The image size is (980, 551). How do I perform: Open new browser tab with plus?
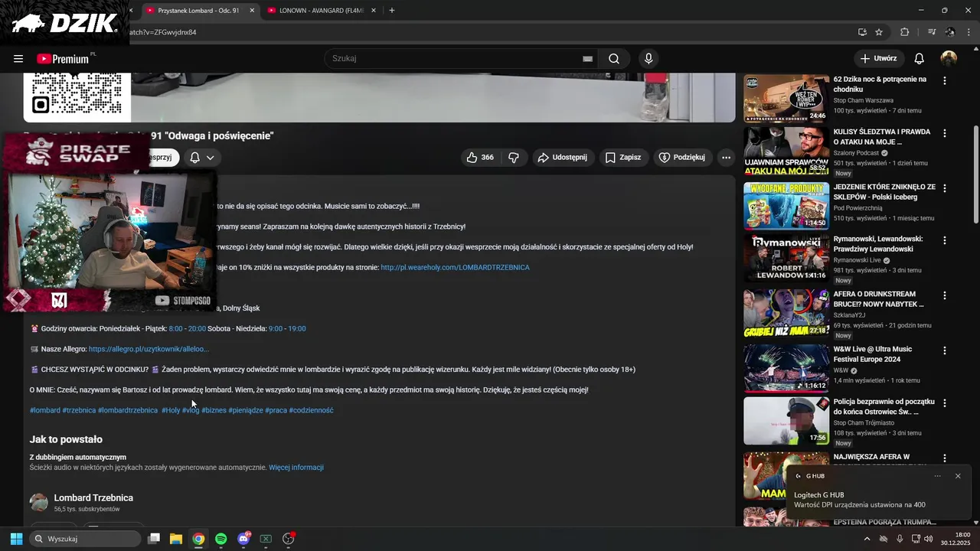(392, 11)
